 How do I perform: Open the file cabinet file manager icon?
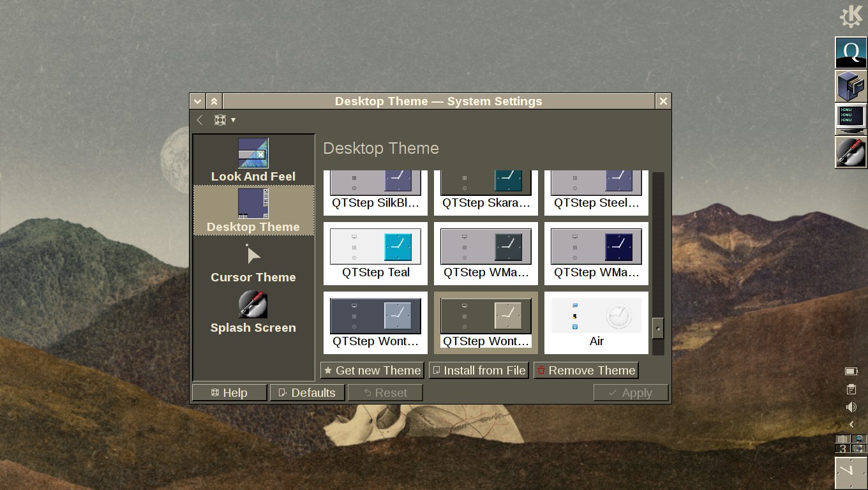(851, 86)
